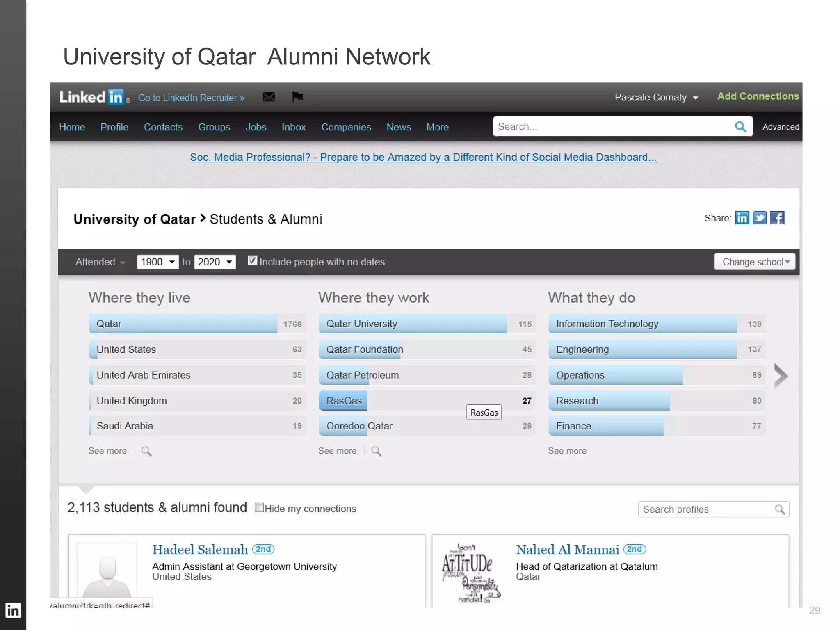The image size is (840, 630).
Task: Open the notifications flag icon
Action: [x=297, y=97]
